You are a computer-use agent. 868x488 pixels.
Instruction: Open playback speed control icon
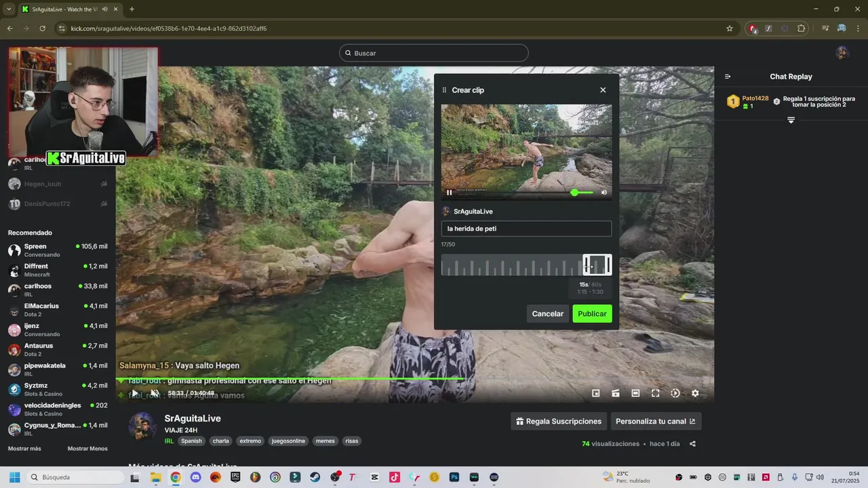point(675,393)
